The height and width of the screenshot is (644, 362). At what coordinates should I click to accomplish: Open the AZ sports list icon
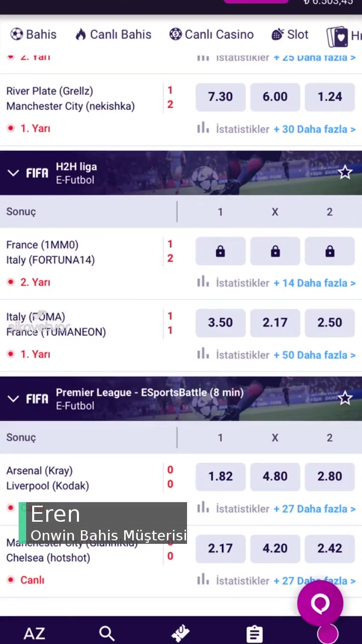[x=34, y=633]
